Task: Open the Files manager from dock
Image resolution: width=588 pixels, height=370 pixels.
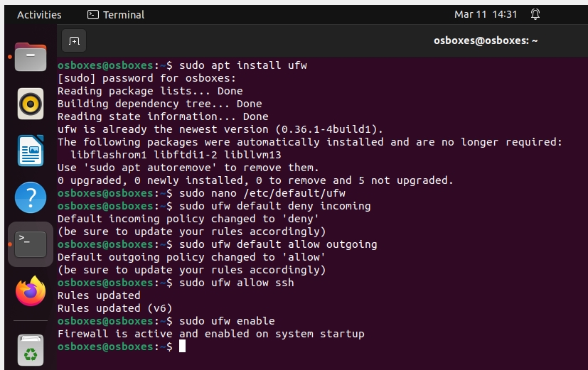Action: (31, 58)
